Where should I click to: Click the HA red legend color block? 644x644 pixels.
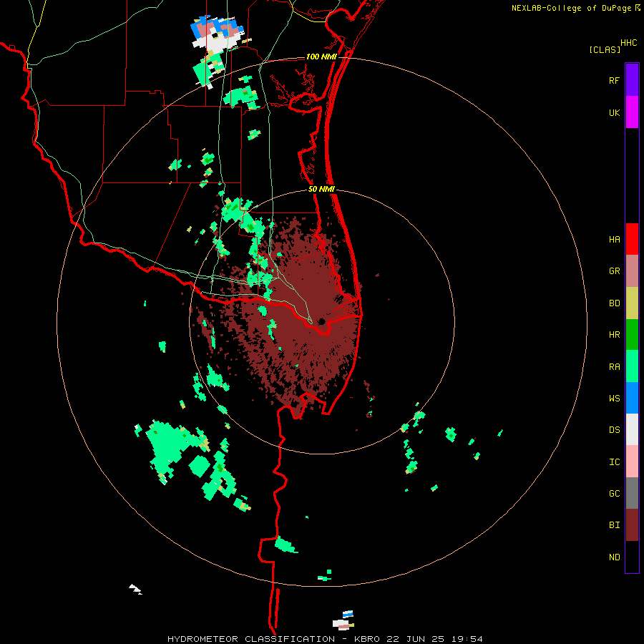(632, 239)
